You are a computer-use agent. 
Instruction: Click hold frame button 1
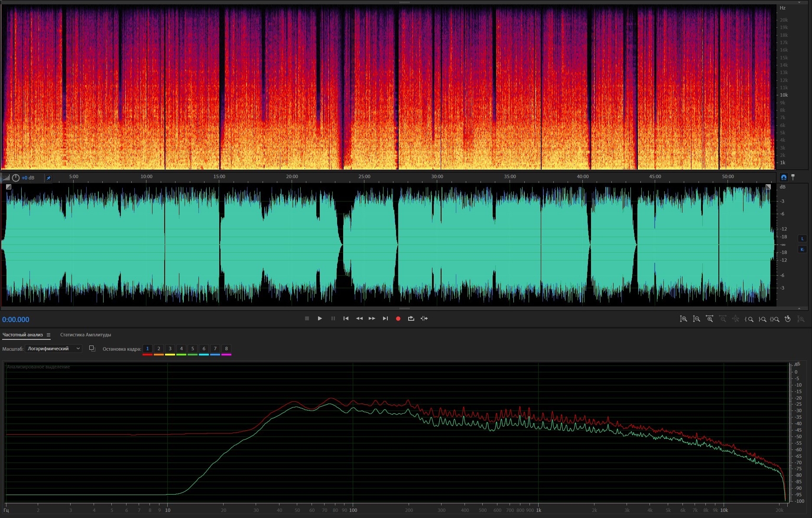pos(147,349)
